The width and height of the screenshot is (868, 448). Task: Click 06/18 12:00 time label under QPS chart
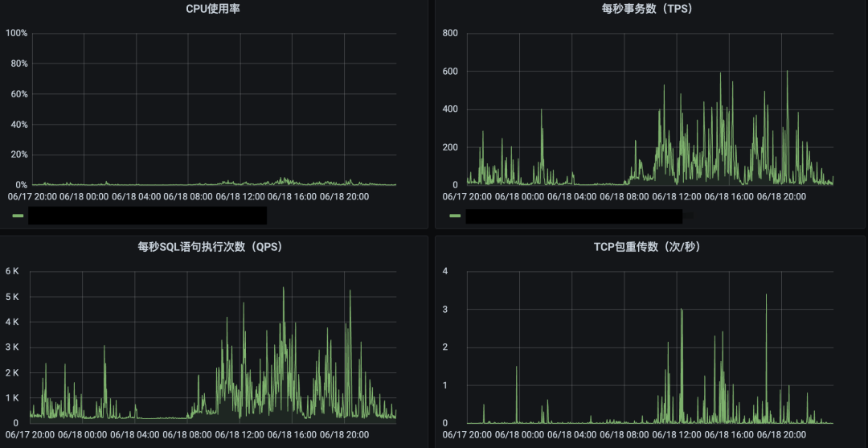click(240, 434)
